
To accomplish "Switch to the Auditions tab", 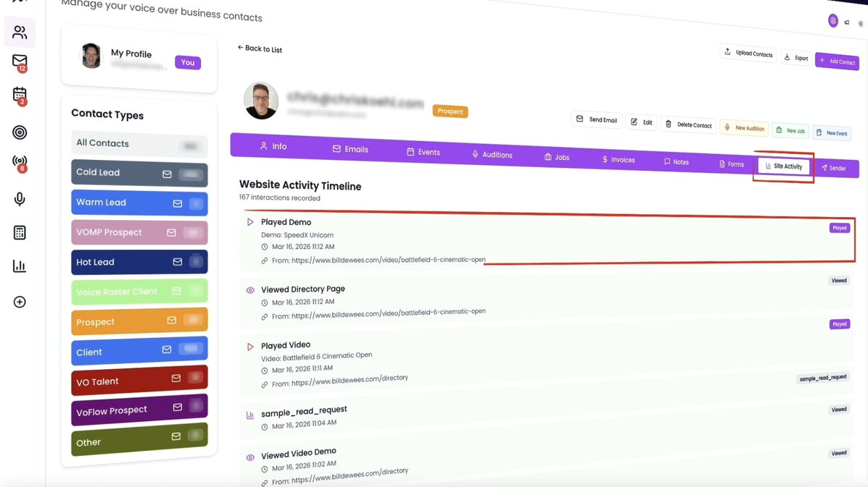I will point(492,154).
